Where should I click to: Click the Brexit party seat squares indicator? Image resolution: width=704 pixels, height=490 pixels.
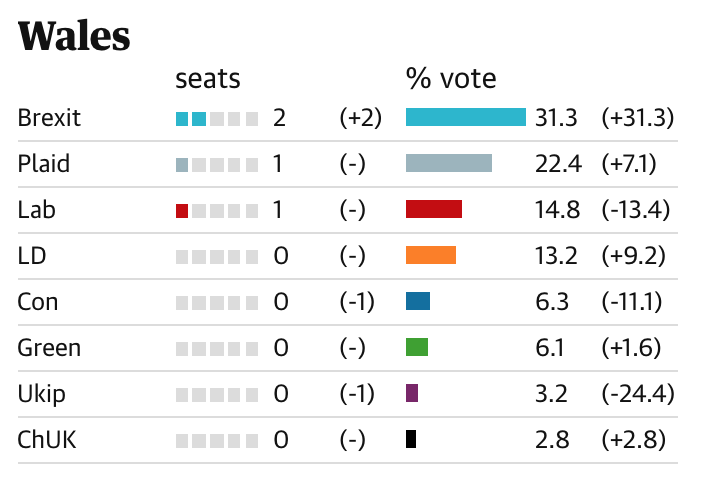[x=216, y=118]
